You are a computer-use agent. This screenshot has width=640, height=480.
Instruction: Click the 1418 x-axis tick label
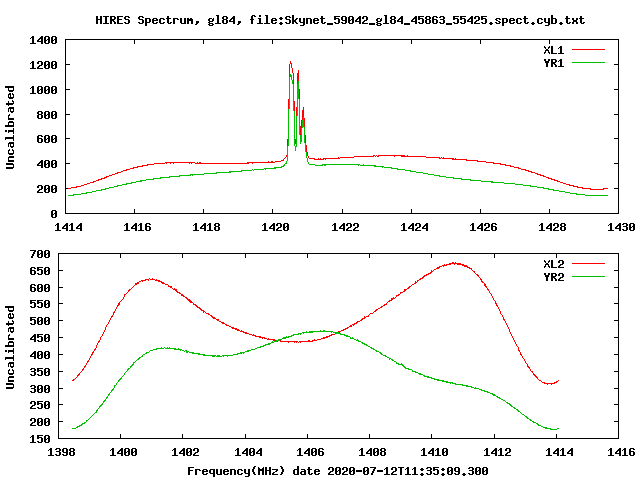206,227
